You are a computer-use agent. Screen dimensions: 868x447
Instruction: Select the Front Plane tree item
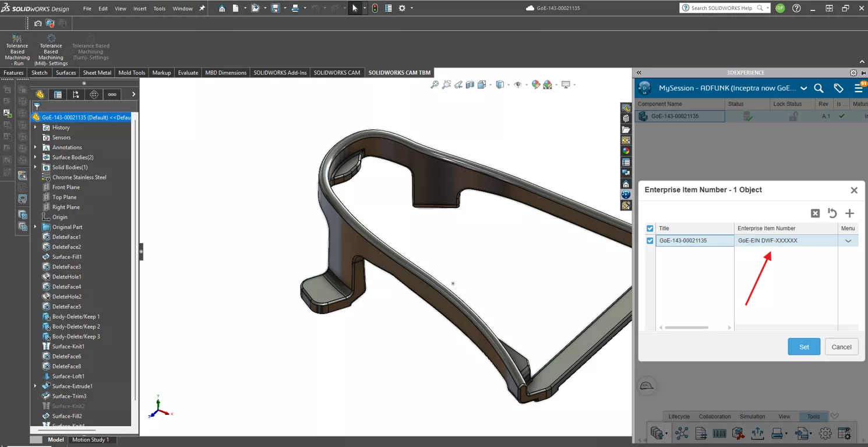[66, 187]
